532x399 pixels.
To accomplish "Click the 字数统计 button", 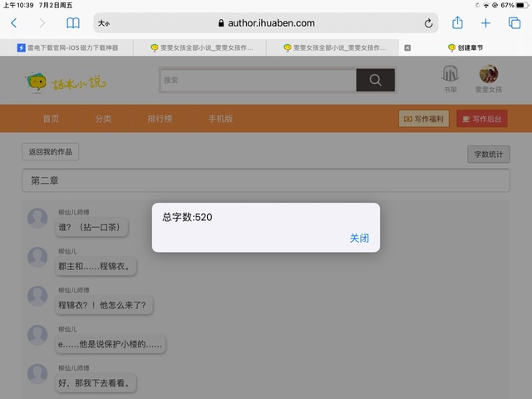I will pyautogui.click(x=489, y=154).
